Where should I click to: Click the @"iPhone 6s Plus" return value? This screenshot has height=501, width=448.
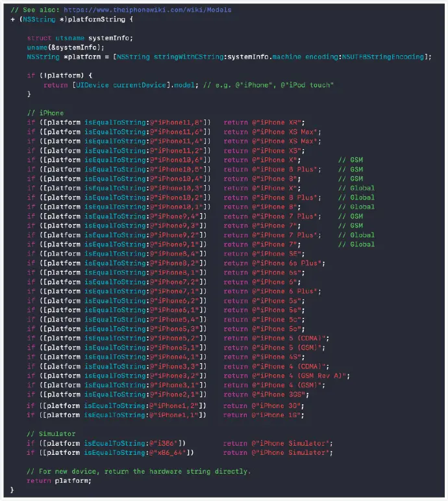coord(287,263)
